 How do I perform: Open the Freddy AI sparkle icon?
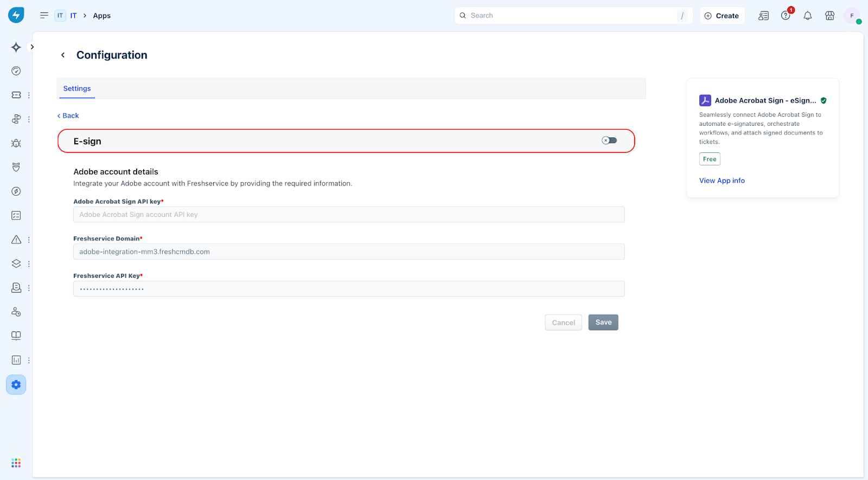tap(16, 47)
